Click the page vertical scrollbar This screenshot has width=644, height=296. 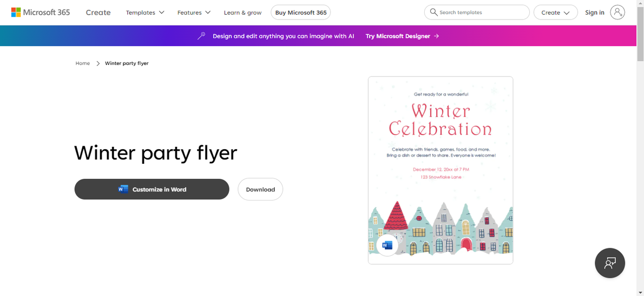tap(640, 151)
